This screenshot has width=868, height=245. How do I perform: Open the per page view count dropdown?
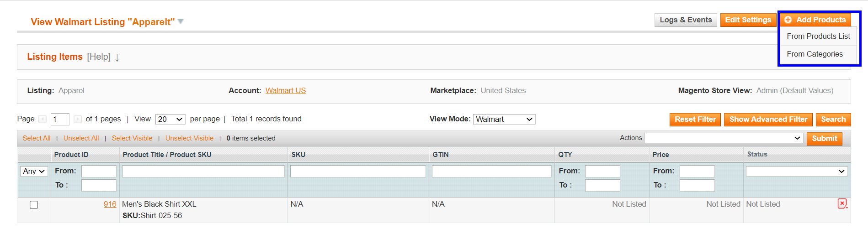coord(170,119)
